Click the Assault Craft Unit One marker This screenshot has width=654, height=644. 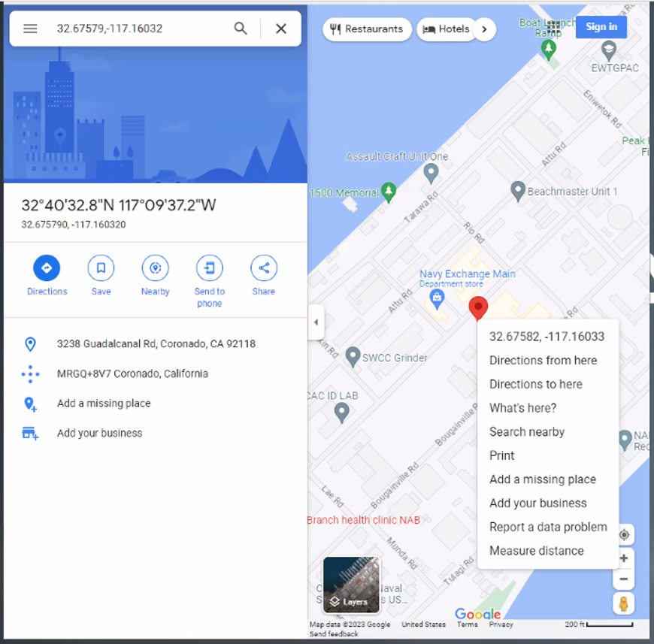pyautogui.click(x=431, y=173)
